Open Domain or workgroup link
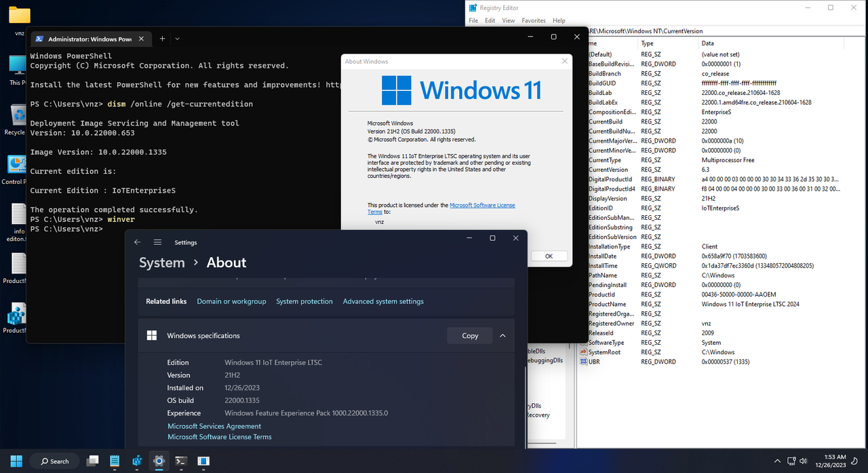This screenshot has width=868, height=473. [x=231, y=301]
